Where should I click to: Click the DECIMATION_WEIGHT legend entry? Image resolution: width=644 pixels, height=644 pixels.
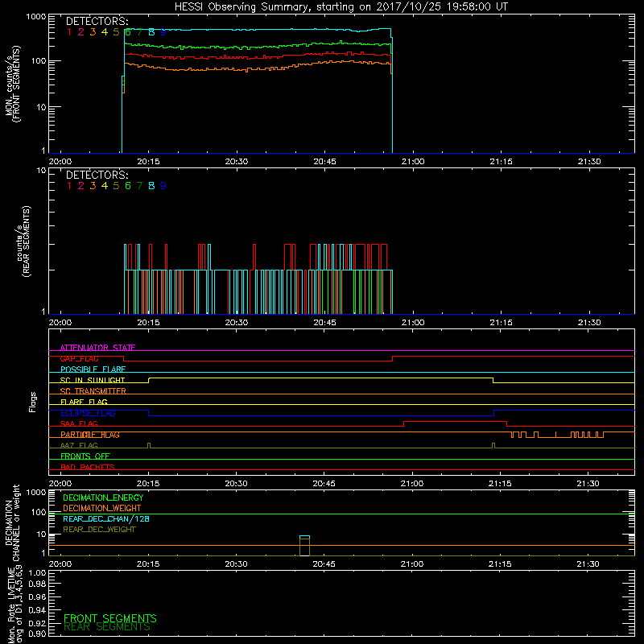102,509
